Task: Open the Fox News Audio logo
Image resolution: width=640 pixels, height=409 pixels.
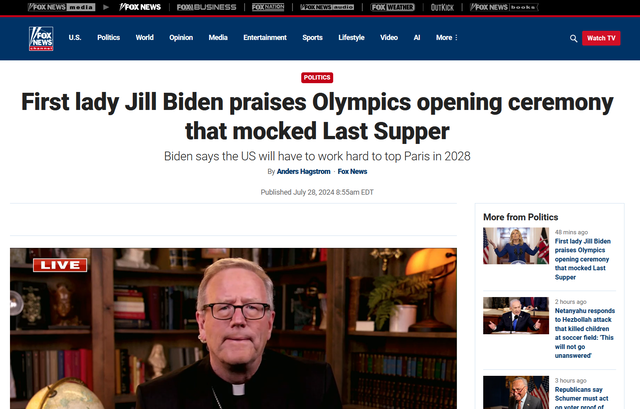Action: (x=327, y=7)
